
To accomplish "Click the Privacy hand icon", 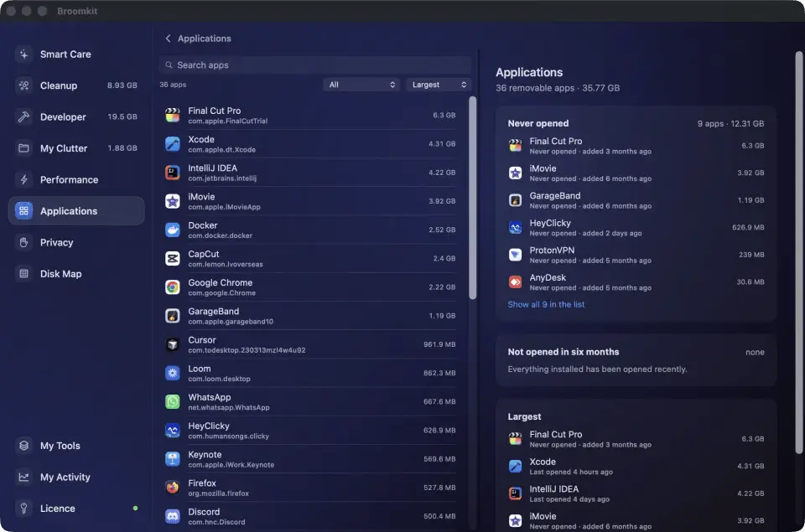I will tap(23, 242).
